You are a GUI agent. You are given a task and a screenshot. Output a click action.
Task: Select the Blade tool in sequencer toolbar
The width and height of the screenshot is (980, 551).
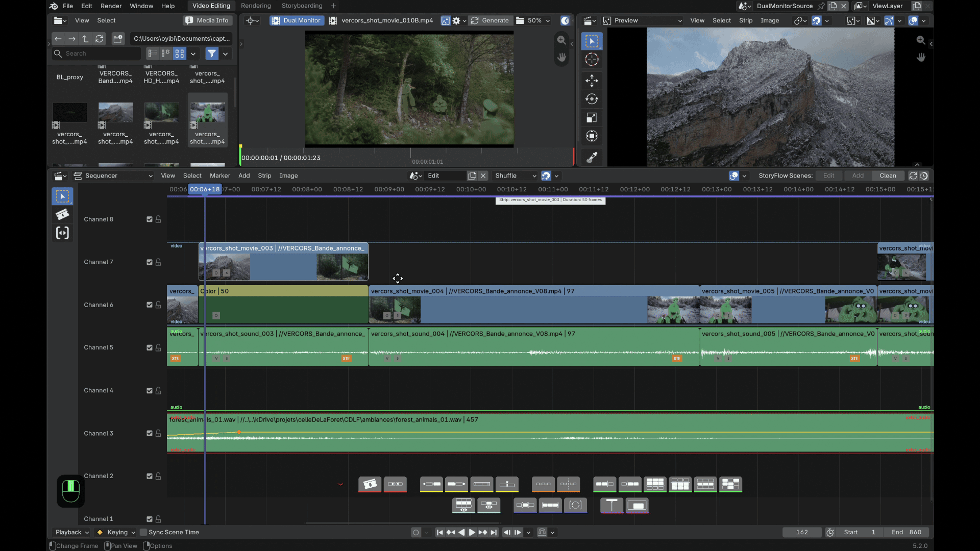pos(62,215)
